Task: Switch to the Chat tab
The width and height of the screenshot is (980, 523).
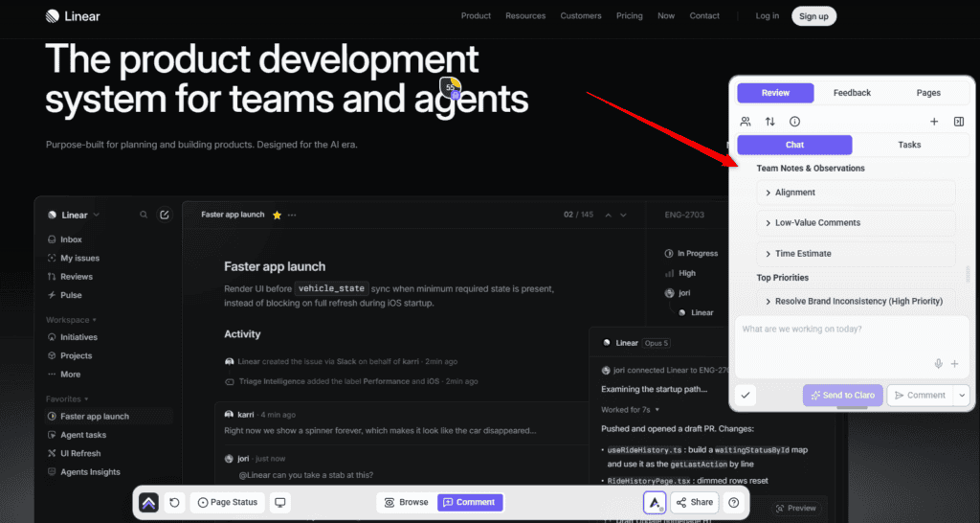Action: 794,145
